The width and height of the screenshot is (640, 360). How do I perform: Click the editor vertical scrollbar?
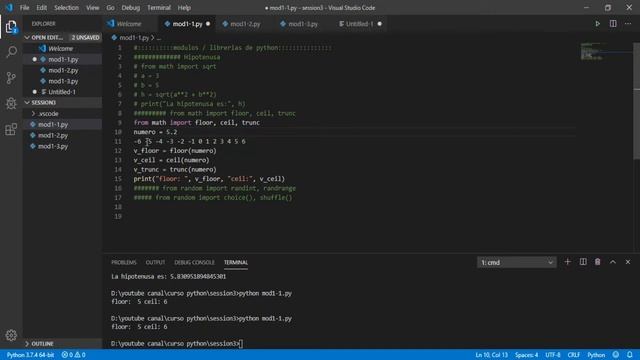pos(636,101)
